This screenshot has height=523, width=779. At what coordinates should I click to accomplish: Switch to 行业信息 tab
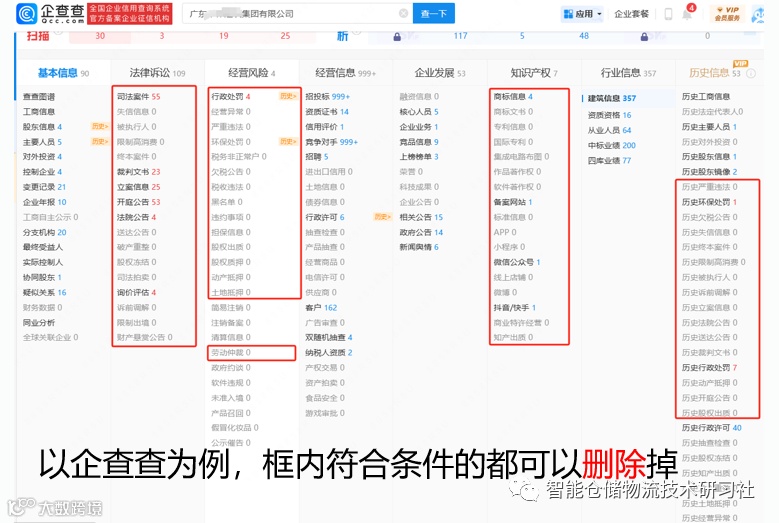(x=628, y=73)
